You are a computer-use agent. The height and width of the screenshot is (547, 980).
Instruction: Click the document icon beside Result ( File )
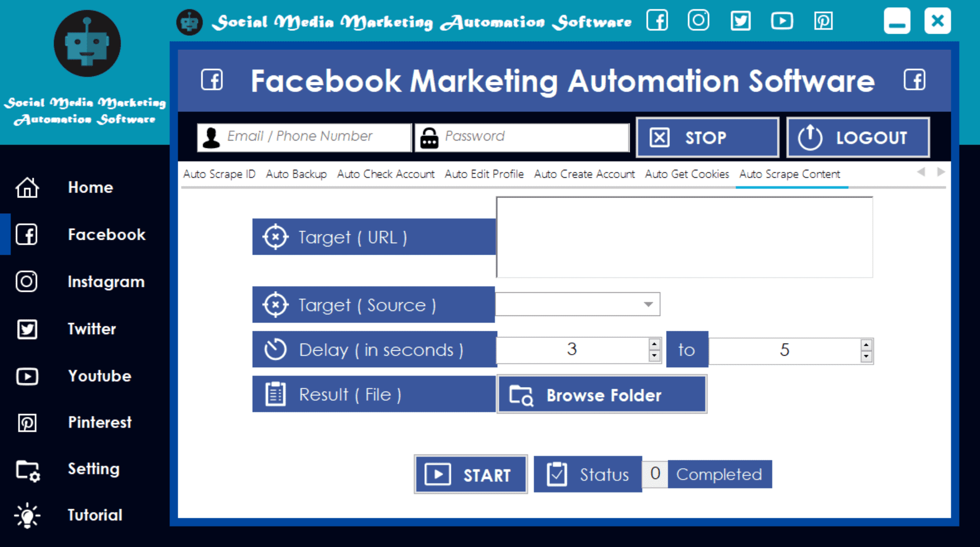[275, 394]
